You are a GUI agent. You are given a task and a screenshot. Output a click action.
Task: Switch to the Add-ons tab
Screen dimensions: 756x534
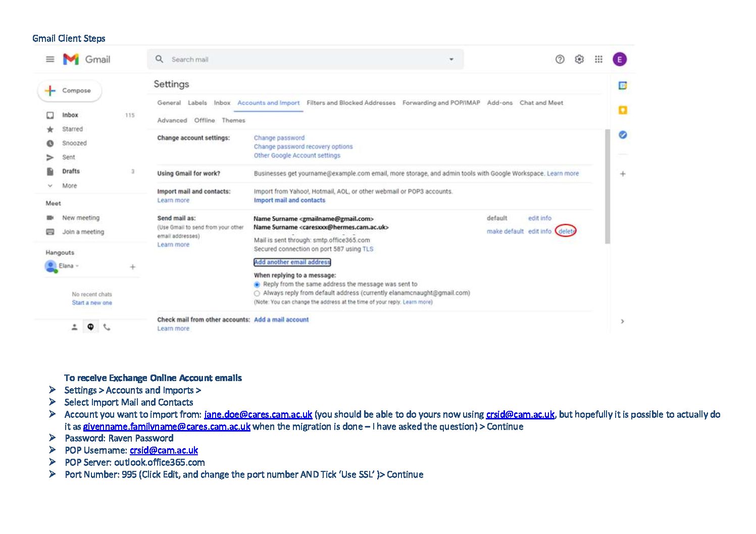499,102
